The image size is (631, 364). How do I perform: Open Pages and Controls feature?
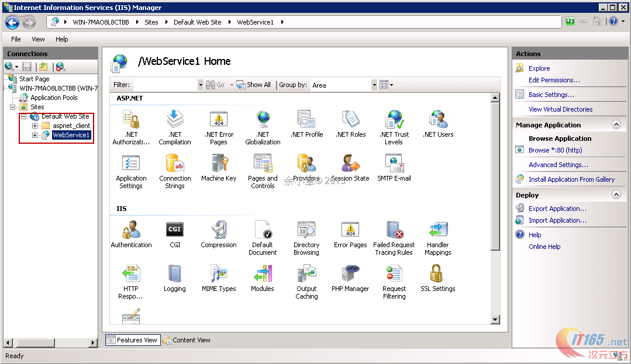[263, 171]
